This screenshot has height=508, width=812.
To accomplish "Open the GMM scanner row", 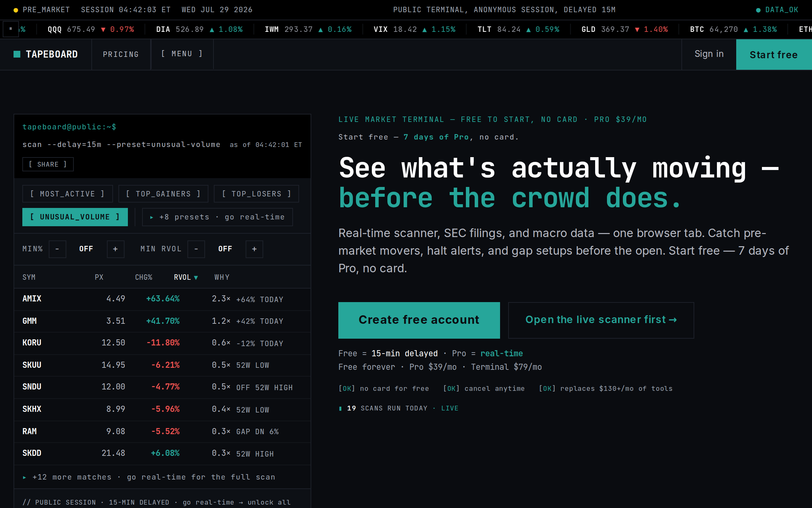I will pos(162,321).
